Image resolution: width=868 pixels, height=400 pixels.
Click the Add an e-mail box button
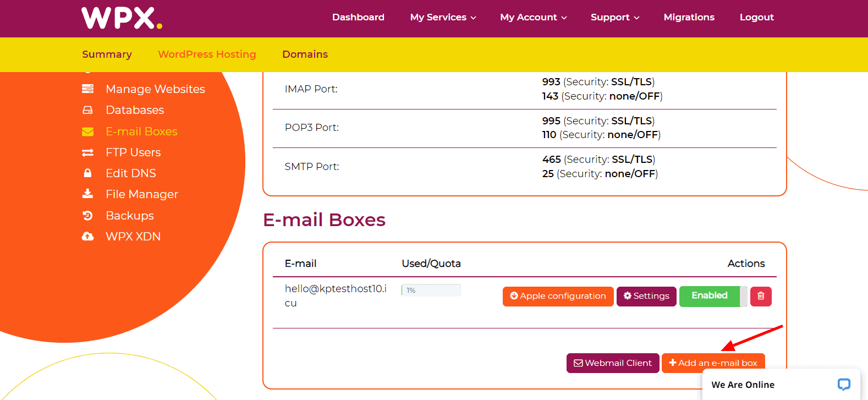pyautogui.click(x=713, y=363)
